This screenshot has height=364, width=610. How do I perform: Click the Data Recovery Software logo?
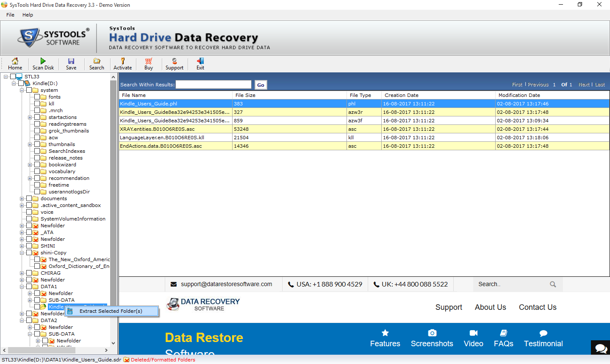(x=203, y=304)
